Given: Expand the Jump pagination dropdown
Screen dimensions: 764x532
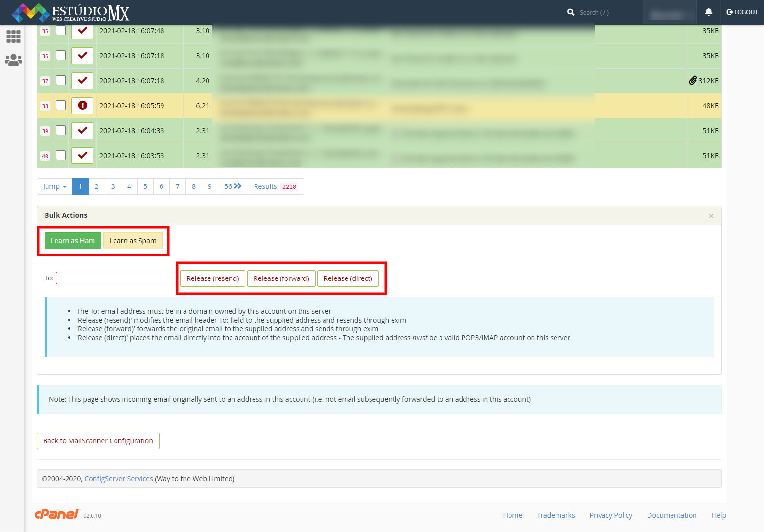Looking at the screenshot, I should (54, 186).
